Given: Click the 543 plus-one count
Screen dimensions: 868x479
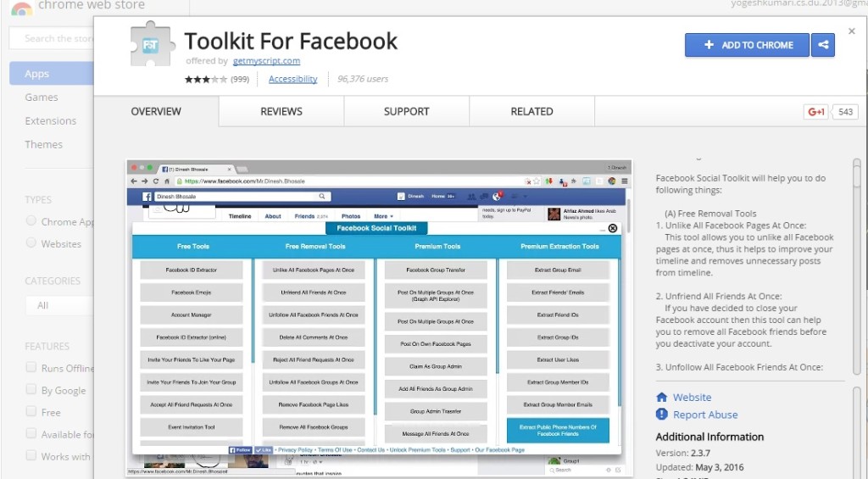Looking at the screenshot, I should 845,112.
